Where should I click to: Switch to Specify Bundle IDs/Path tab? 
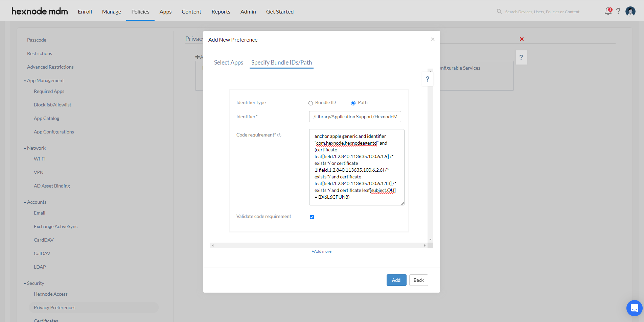click(281, 63)
